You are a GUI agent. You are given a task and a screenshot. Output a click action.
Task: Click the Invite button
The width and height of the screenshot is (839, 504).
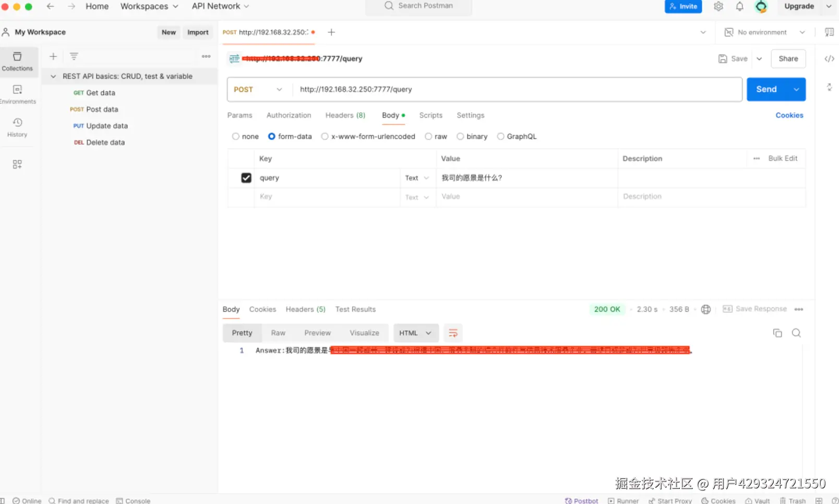683,6
